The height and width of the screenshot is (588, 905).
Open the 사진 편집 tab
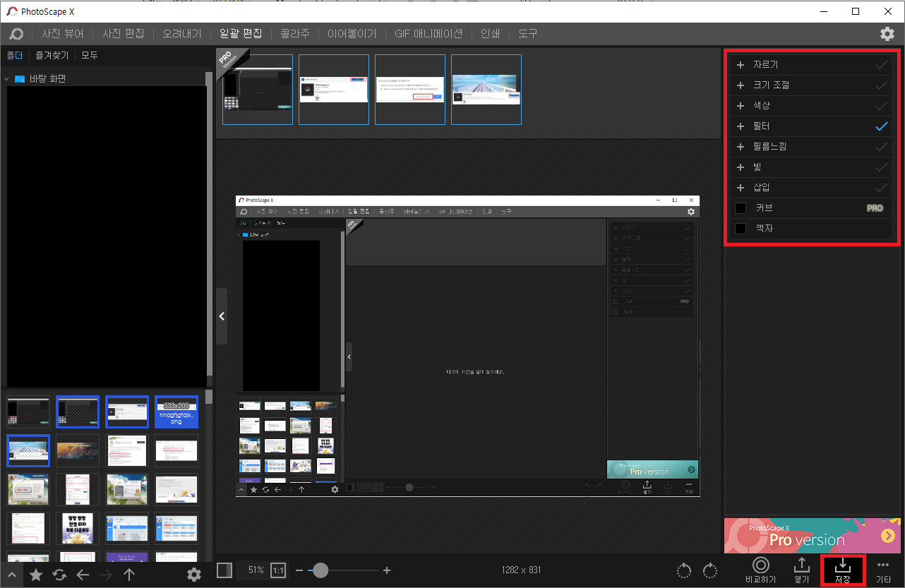click(x=124, y=34)
